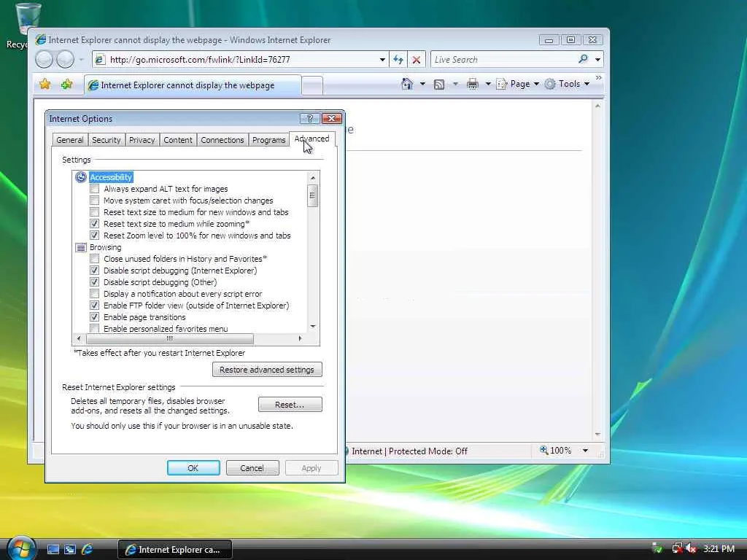Switch to the Content tab
The image size is (747, 560).
coord(178,140)
